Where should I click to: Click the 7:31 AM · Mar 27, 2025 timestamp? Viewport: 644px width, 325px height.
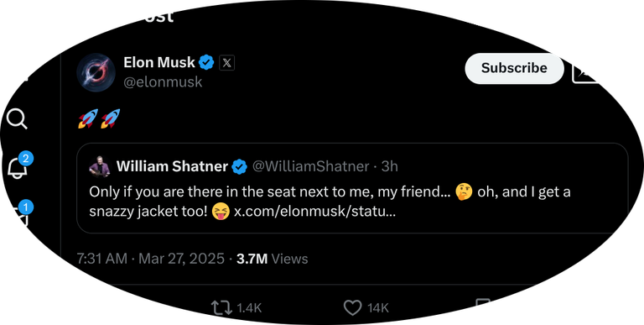pyautogui.click(x=151, y=259)
